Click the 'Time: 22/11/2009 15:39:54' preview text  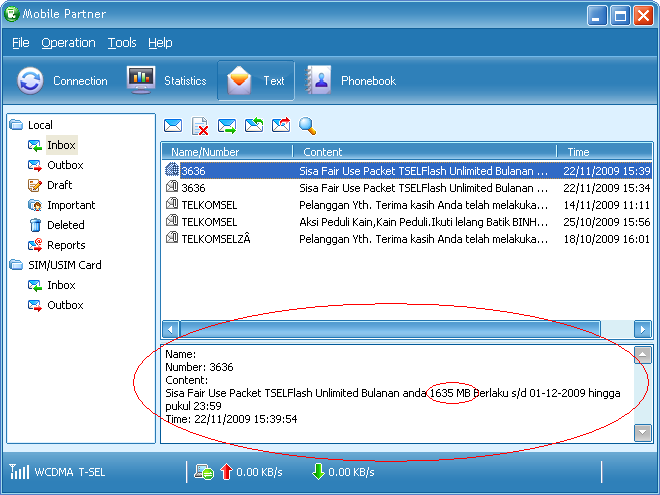(231, 419)
